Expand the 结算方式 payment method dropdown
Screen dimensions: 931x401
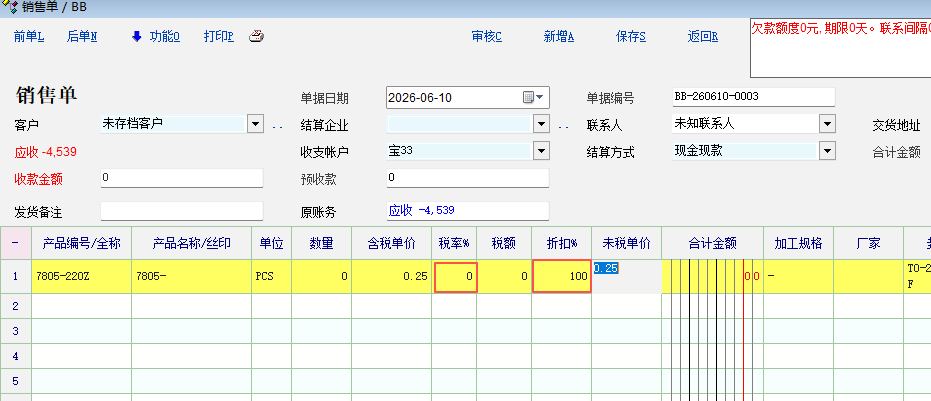pyautogui.click(x=827, y=151)
